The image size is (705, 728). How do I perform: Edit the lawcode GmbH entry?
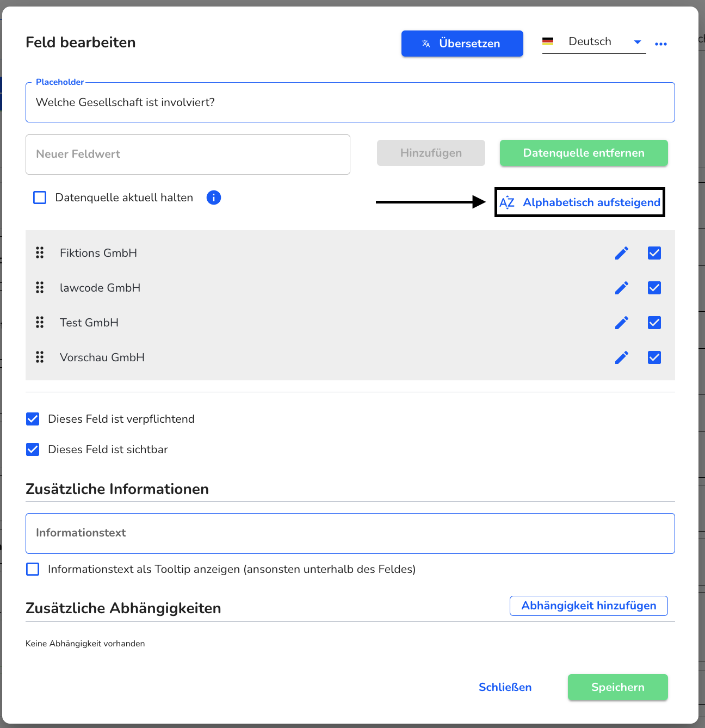[622, 288]
